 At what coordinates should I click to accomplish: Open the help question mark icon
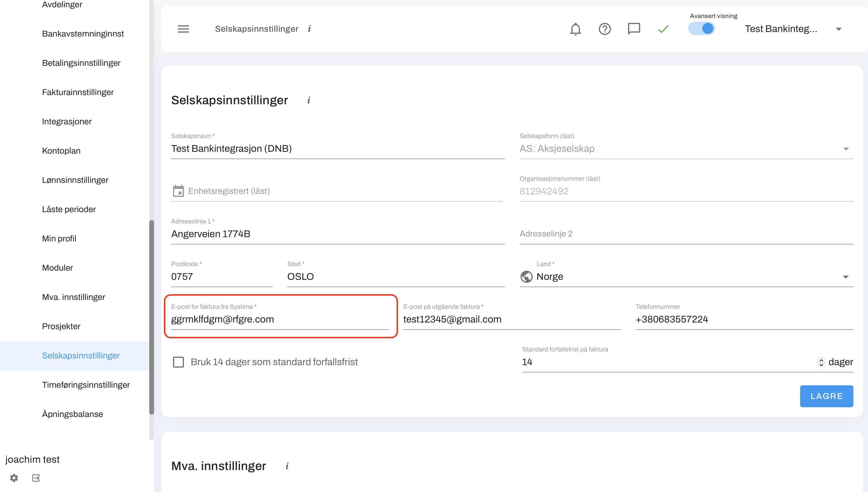click(x=604, y=29)
